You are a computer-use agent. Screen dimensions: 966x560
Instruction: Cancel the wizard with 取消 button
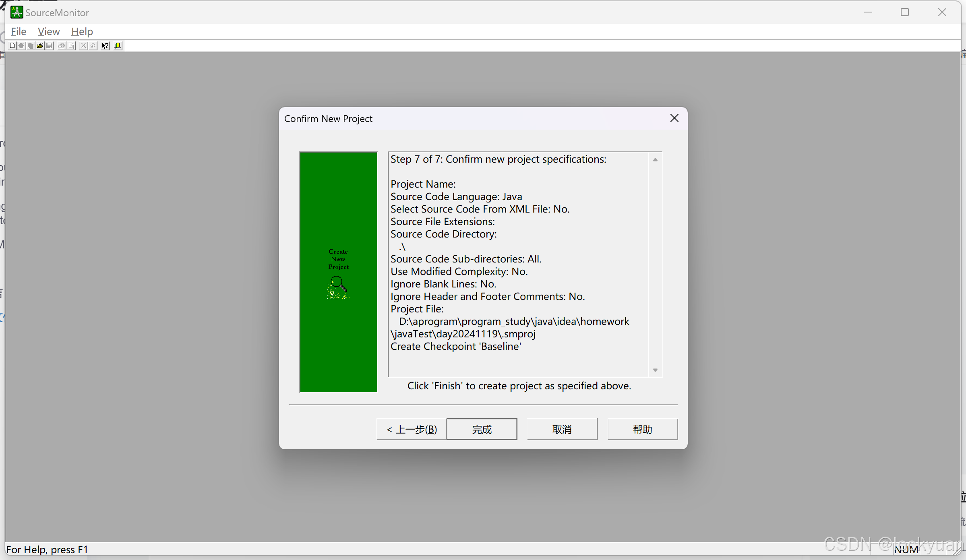click(x=562, y=429)
